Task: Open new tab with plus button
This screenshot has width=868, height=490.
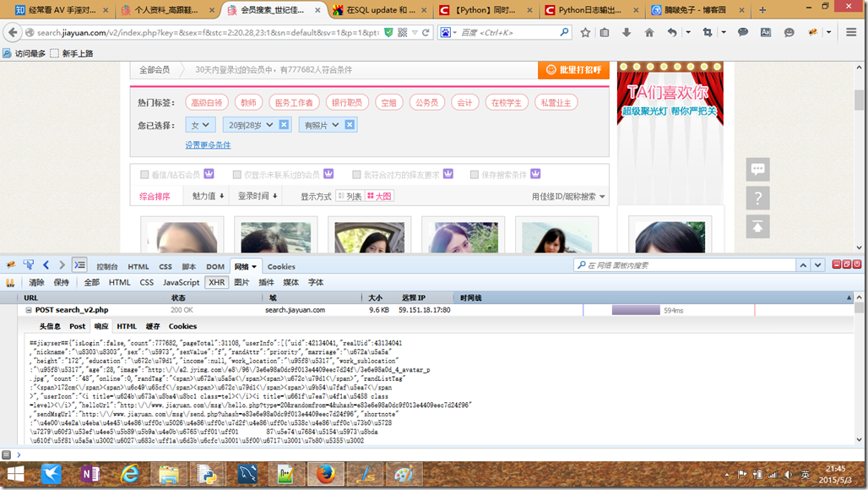Action: click(762, 10)
